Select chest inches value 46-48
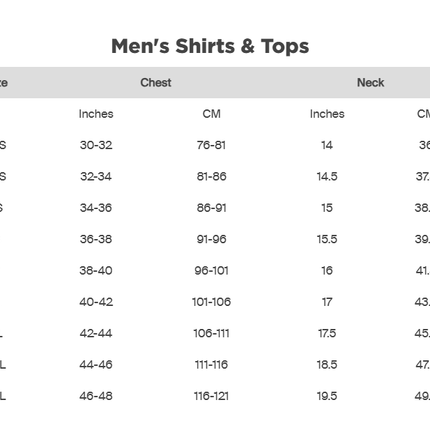The height and width of the screenshot is (430, 430). [96, 396]
